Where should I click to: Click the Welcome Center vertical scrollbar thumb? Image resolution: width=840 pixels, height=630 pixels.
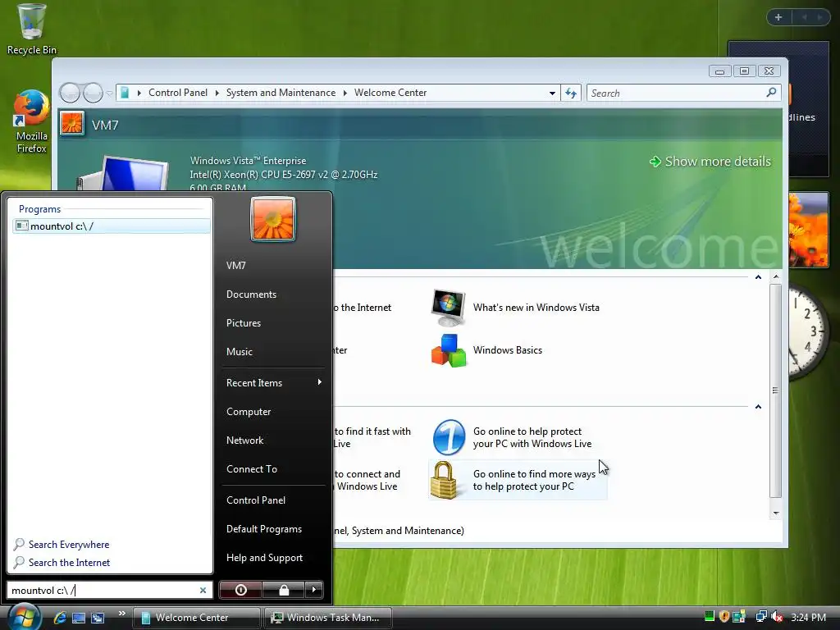tap(776, 390)
